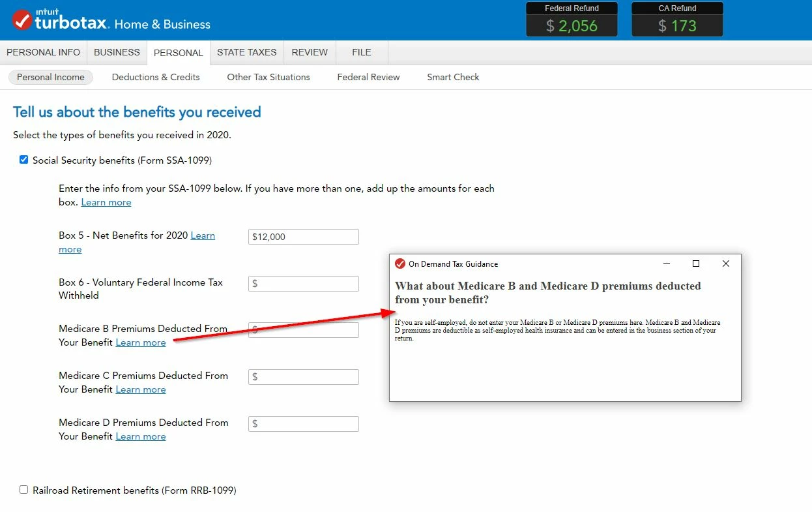Minimize the On Demand Tax Guidance window
812x512 pixels.
[667, 264]
